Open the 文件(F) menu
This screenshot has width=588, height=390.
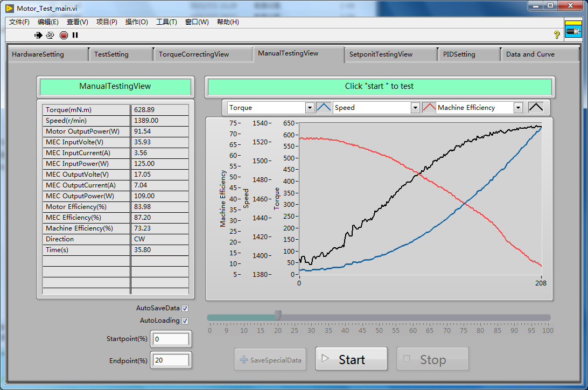(x=19, y=22)
